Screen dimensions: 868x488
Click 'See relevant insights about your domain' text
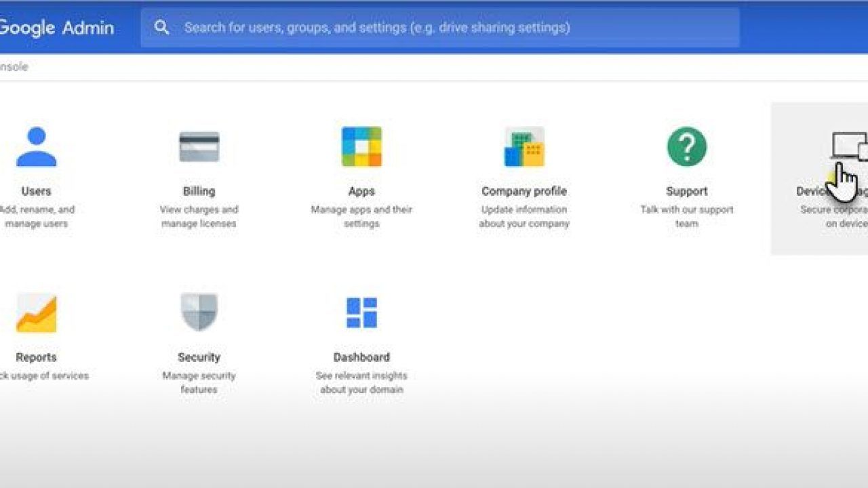coord(361,383)
